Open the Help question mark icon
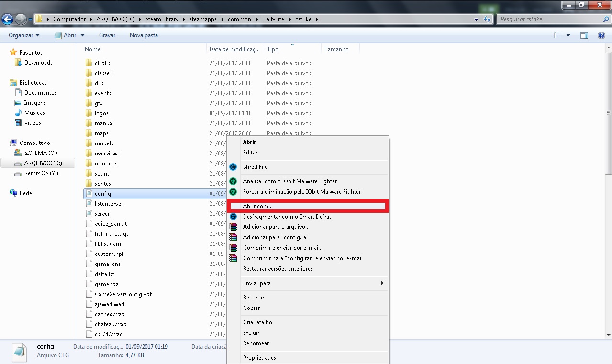 (601, 35)
